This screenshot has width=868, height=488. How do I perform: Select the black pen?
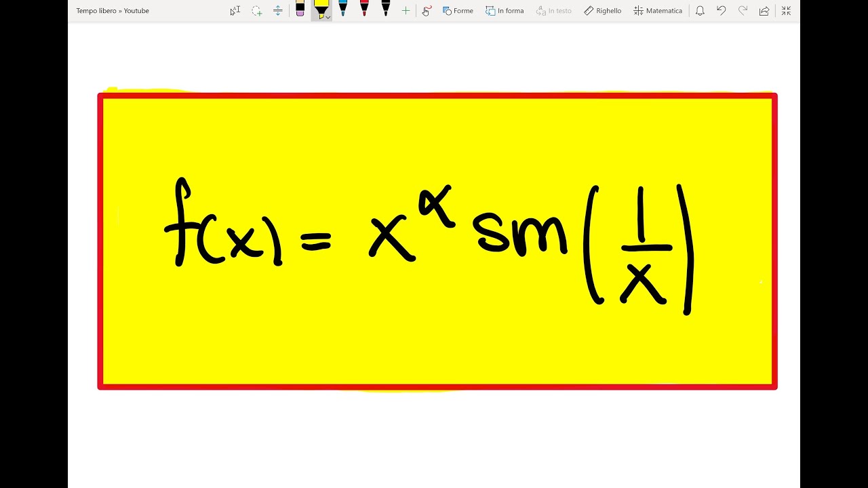[386, 9]
